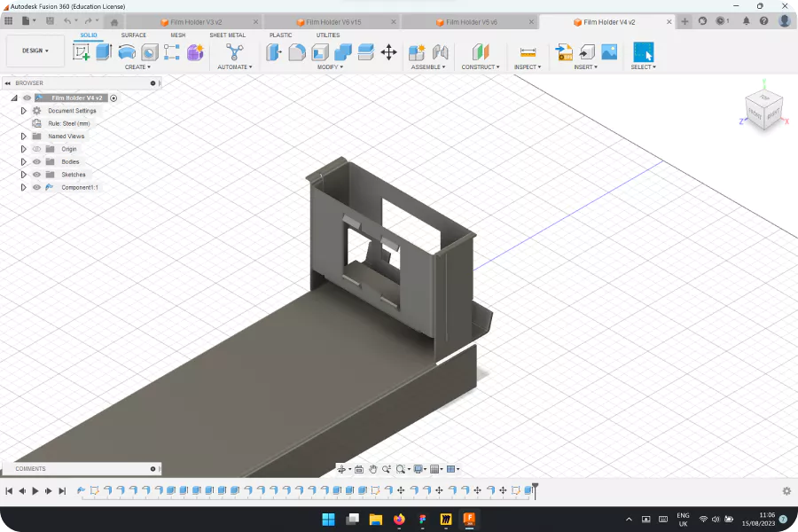Image resolution: width=798 pixels, height=532 pixels.
Task: Open the notifications bell
Action: [746, 21]
